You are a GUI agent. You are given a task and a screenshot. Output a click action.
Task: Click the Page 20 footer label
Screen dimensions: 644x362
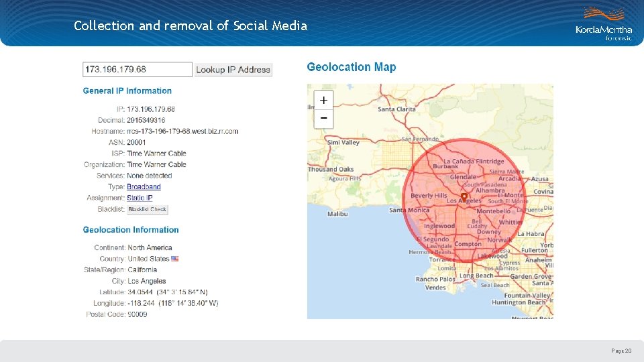pyautogui.click(x=621, y=351)
